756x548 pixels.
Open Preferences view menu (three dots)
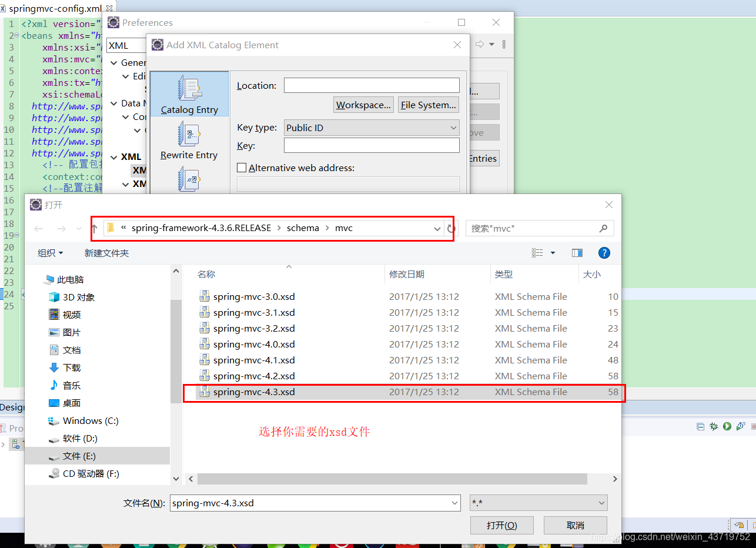(x=504, y=45)
